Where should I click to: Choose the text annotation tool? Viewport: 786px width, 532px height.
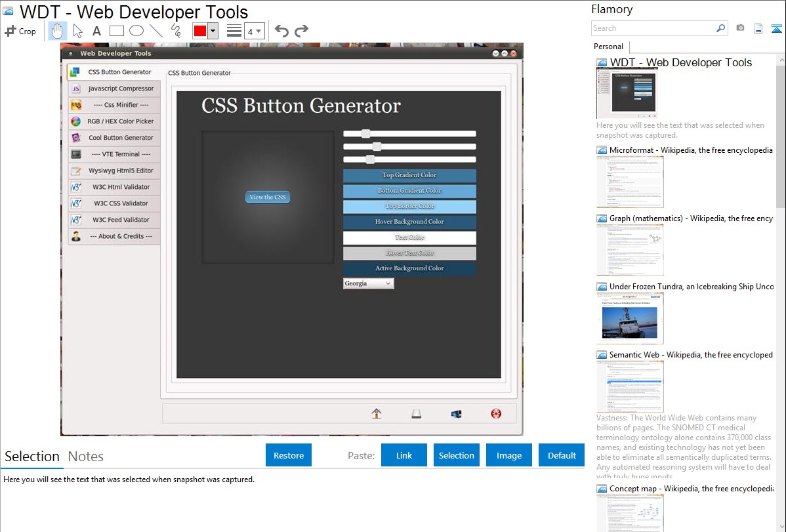[96, 31]
